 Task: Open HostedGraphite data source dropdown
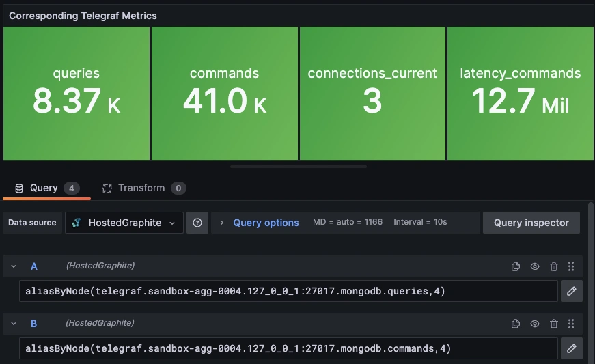click(124, 223)
